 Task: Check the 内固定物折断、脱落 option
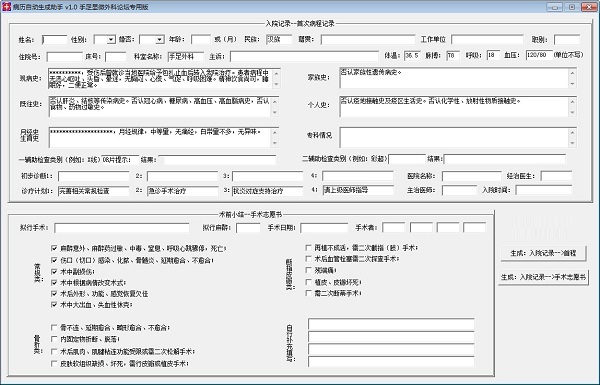[x=54, y=339]
